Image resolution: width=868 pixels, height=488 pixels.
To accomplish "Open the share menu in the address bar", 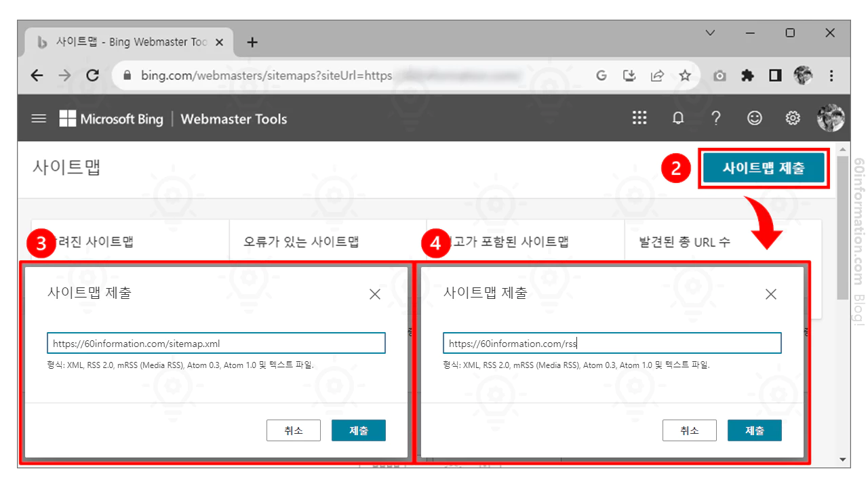I will point(657,75).
